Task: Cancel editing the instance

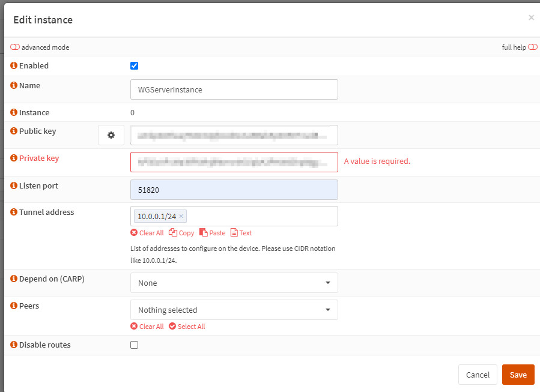Action: [x=478, y=375]
